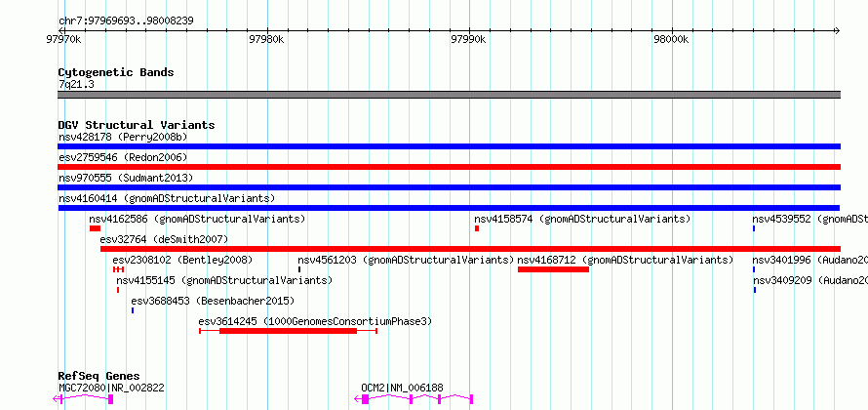Click the chr7:97969693..98008239 coordinate label
This screenshot has width=868, height=410.
click(126, 21)
